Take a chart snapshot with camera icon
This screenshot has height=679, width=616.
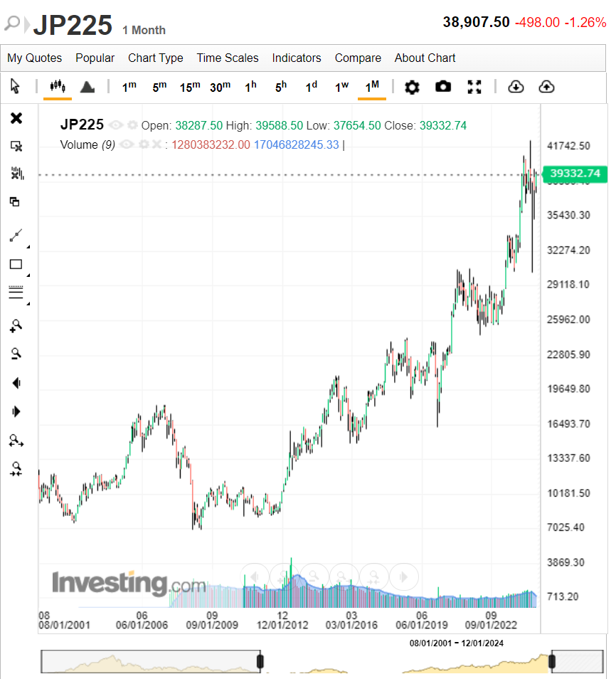pos(443,87)
